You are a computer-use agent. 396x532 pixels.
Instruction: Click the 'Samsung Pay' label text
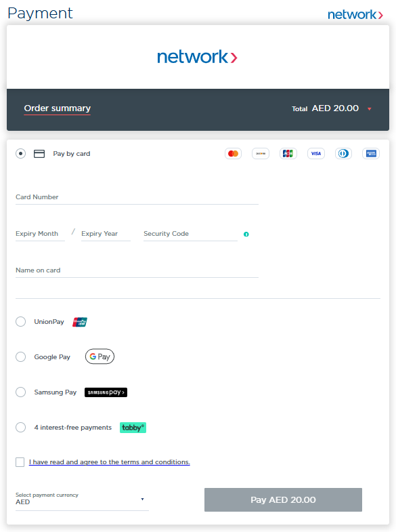point(56,392)
